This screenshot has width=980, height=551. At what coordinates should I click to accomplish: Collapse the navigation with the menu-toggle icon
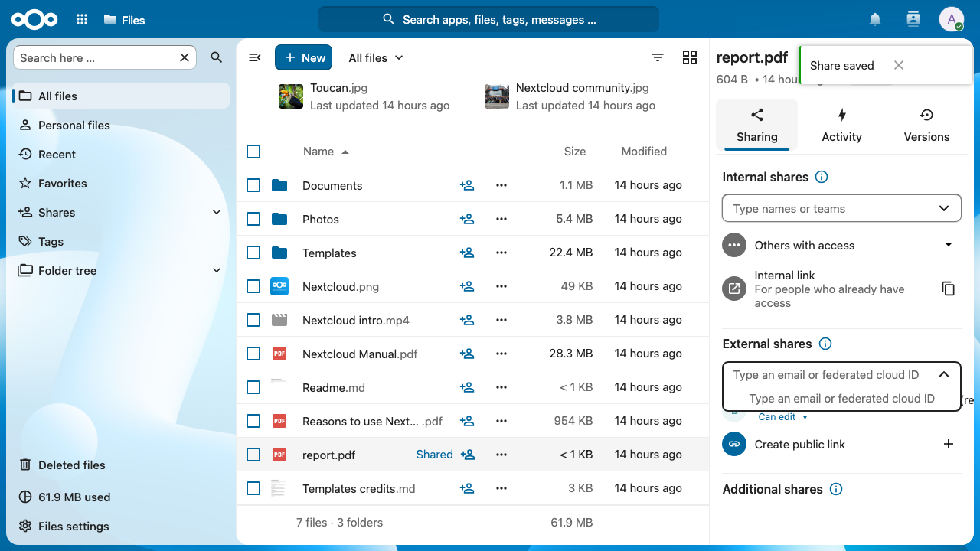[x=255, y=57]
